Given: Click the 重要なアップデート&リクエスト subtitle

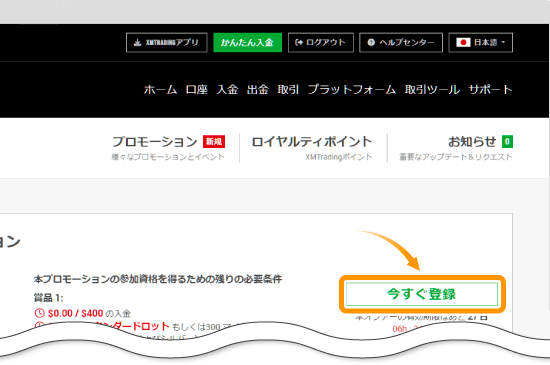Looking at the screenshot, I should coord(456,157).
